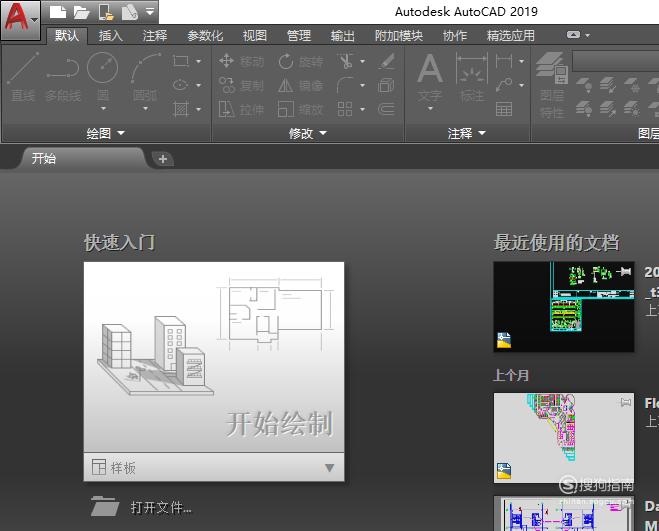The height and width of the screenshot is (531, 659).
Task: Switch to the Annotate (注释) ribbon tab
Action: [x=155, y=36]
